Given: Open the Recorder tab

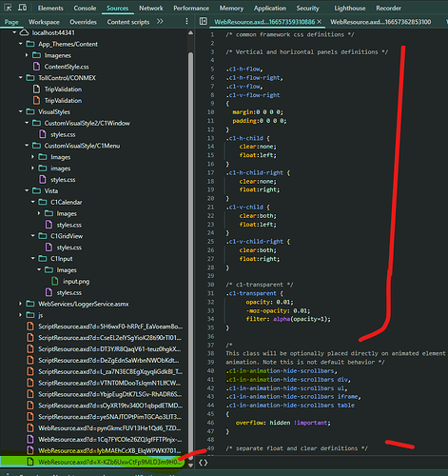Looking at the screenshot, I should (388, 9).
